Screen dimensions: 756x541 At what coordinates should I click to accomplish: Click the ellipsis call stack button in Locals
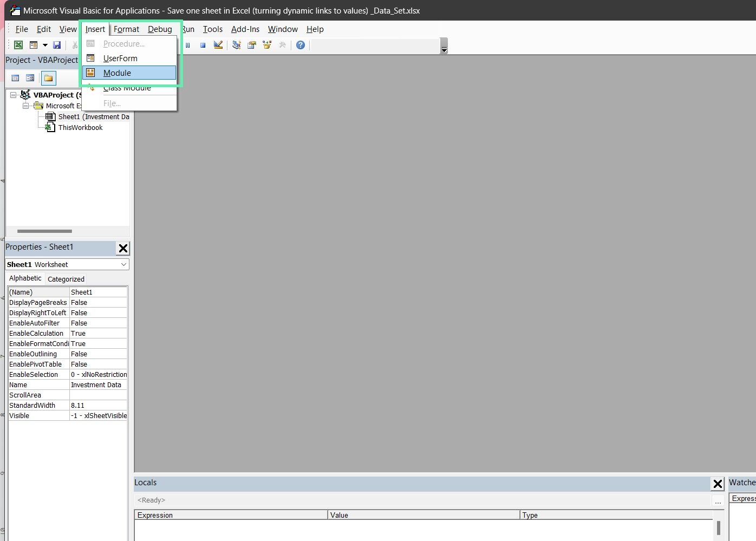718,501
